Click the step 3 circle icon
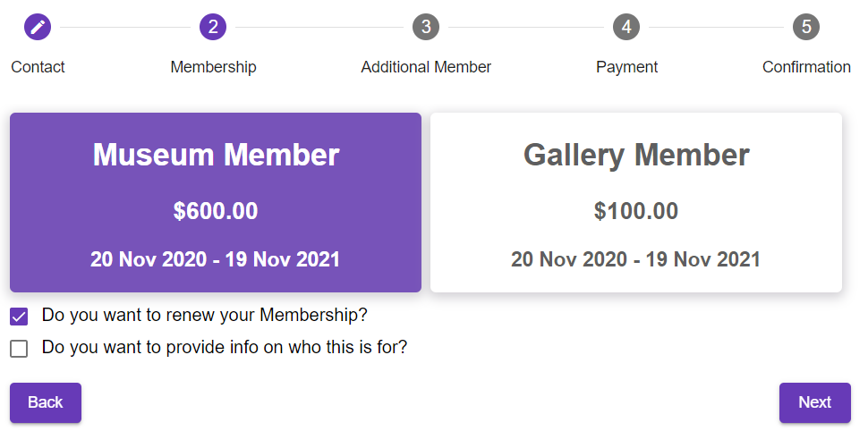The height and width of the screenshot is (431, 868). [x=426, y=27]
